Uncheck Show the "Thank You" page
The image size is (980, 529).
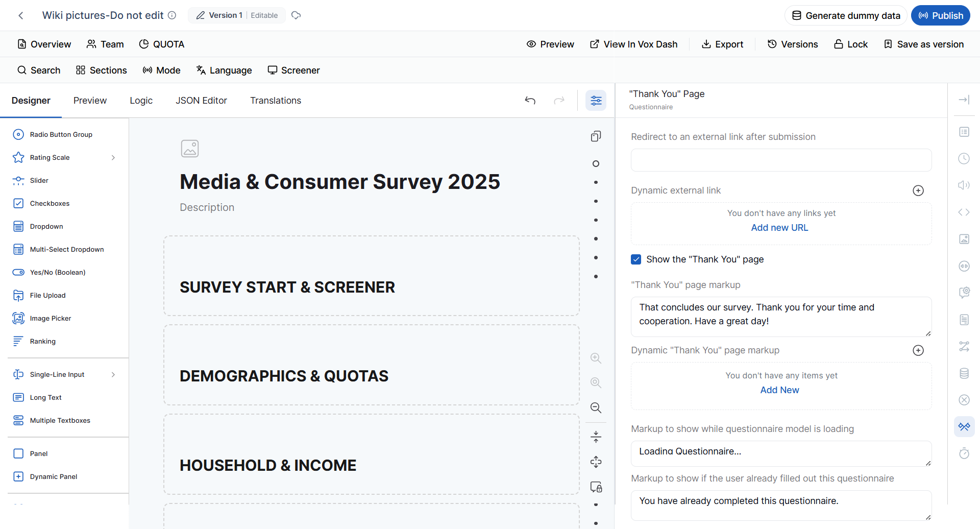click(x=636, y=259)
